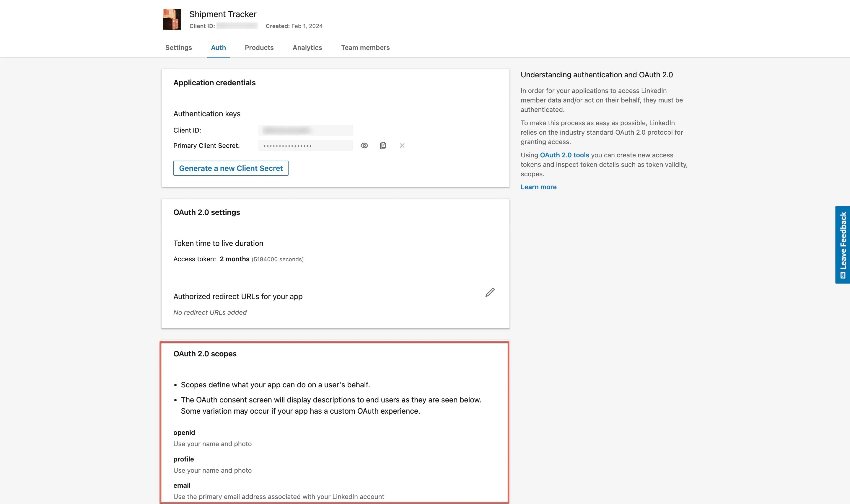Click the blurred Client ID field under Authentication keys

(305, 131)
